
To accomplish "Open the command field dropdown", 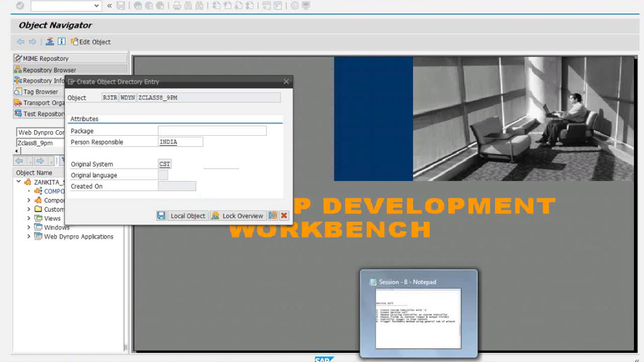I will pyautogui.click(x=97, y=6).
